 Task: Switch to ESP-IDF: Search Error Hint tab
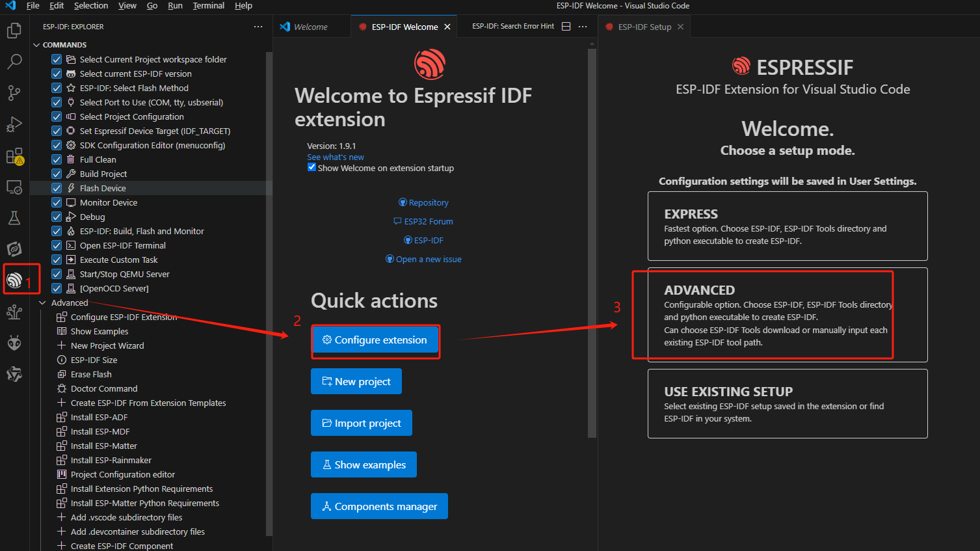pos(513,27)
